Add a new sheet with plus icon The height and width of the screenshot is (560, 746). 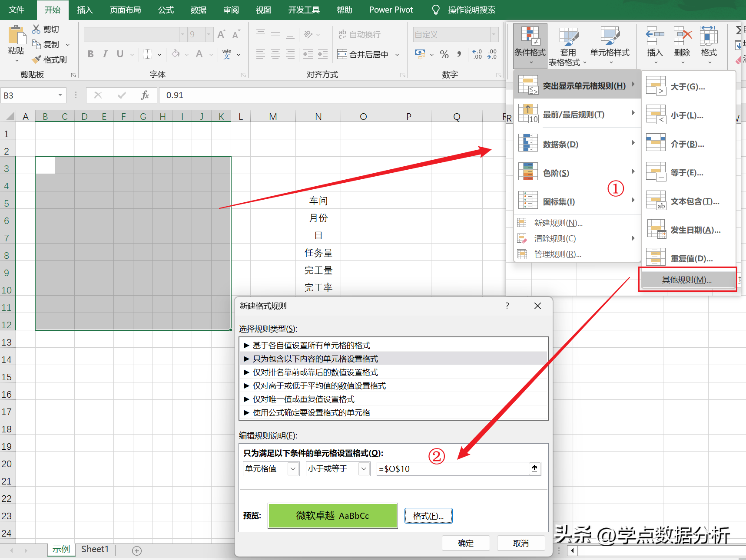pyautogui.click(x=137, y=550)
